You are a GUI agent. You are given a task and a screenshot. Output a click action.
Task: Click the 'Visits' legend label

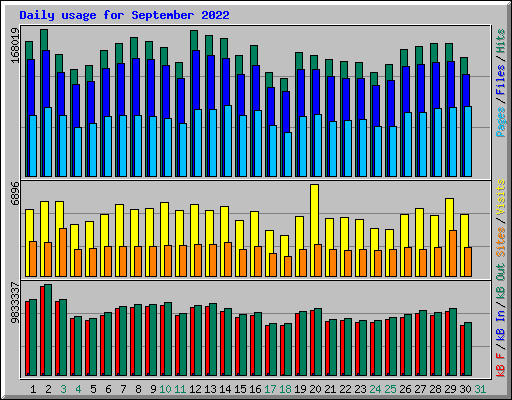click(x=501, y=197)
